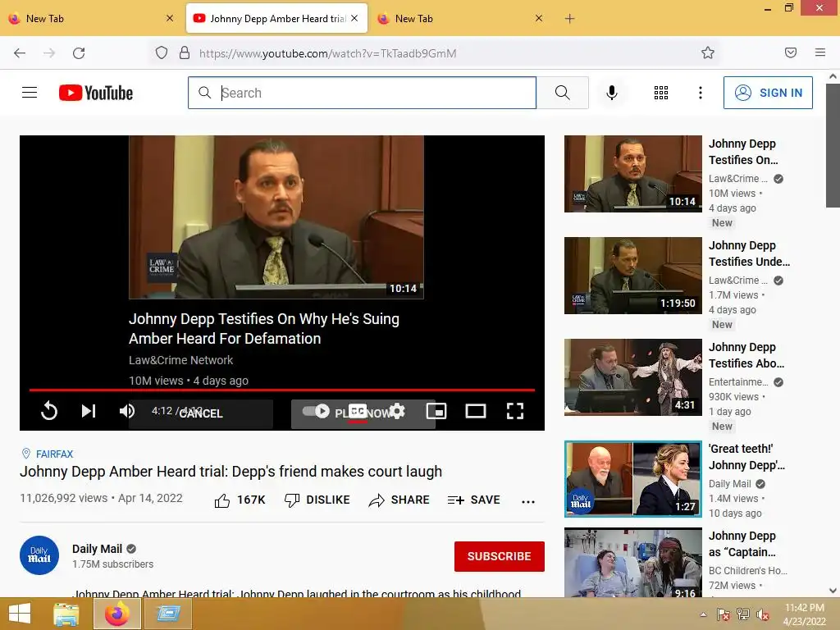Viewport: 840px width, 630px height.
Task: Open 1:19:50 Johnny Depp Testifies Under thumbnail
Action: coord(633,276)
